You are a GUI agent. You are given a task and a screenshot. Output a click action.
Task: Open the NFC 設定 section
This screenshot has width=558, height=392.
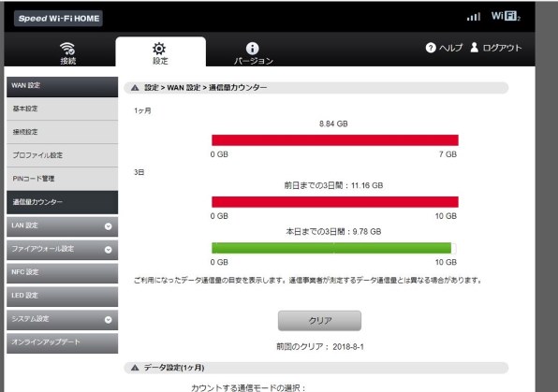click(63, 273)
